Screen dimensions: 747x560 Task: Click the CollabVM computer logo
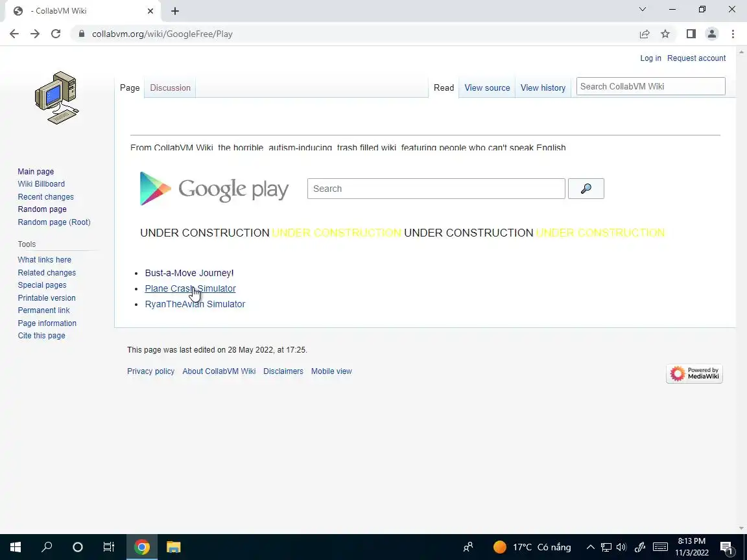(x=56, y=98)
